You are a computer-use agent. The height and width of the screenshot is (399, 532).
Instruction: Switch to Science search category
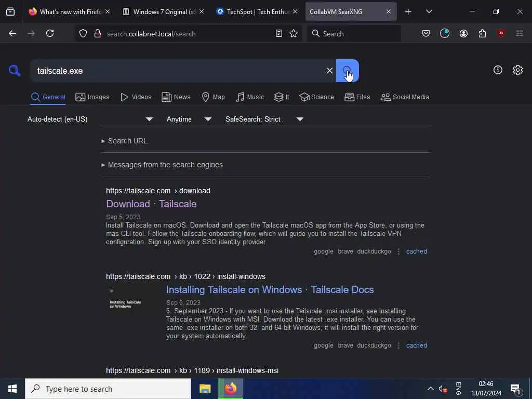pos(316,97)
